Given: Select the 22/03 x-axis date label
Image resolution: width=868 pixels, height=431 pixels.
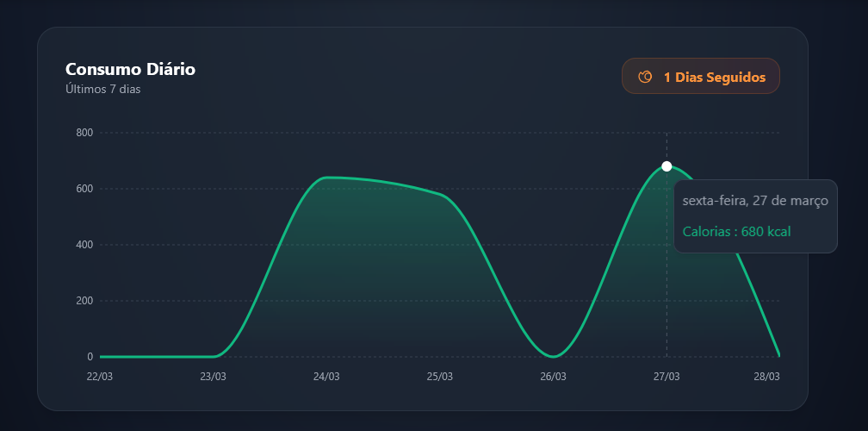Looking at the screenshot, I should point(100,377).
